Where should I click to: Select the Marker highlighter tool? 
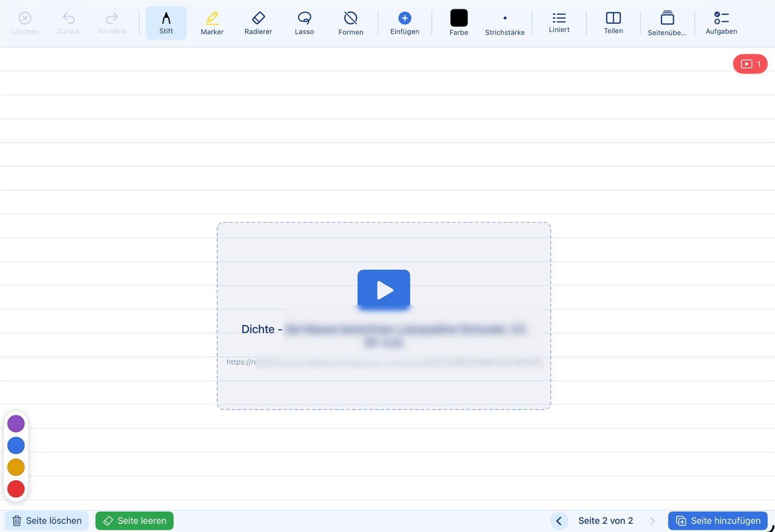(212, 23)
